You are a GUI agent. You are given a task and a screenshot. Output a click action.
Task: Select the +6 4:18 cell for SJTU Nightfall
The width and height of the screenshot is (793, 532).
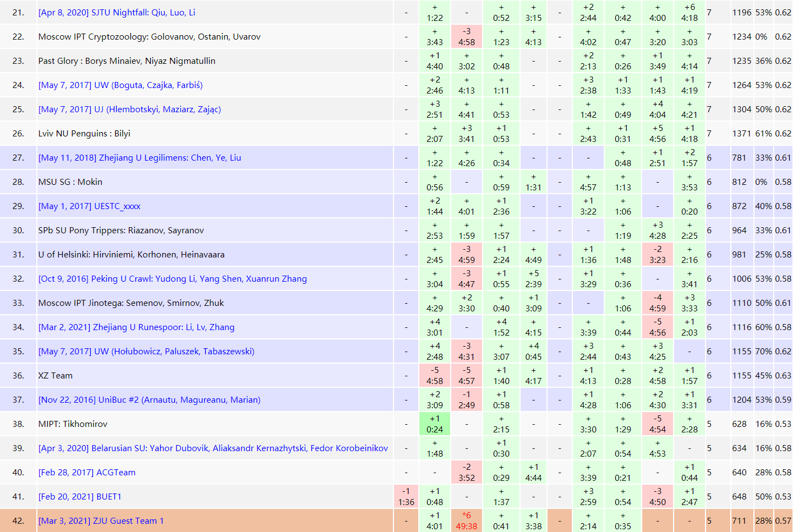689,13
